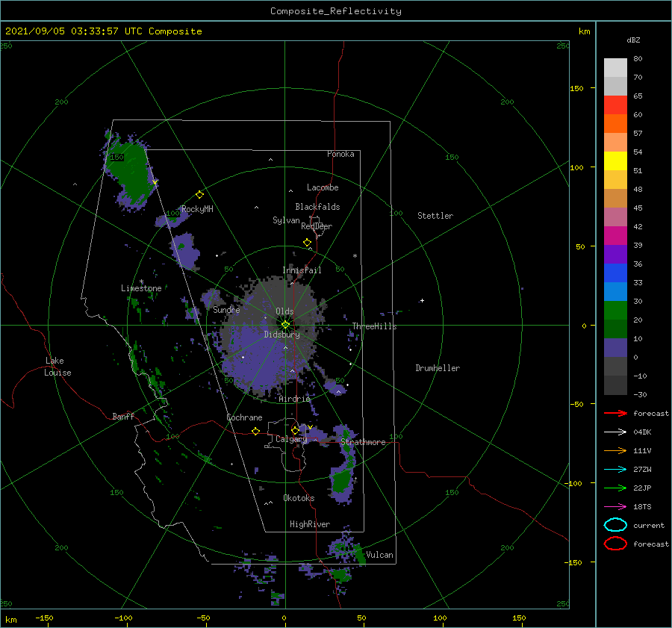Image resolution: width=672 pixels, height=628 pixels.
Task: Click the Sylvan label on the map
Action: 286,220
